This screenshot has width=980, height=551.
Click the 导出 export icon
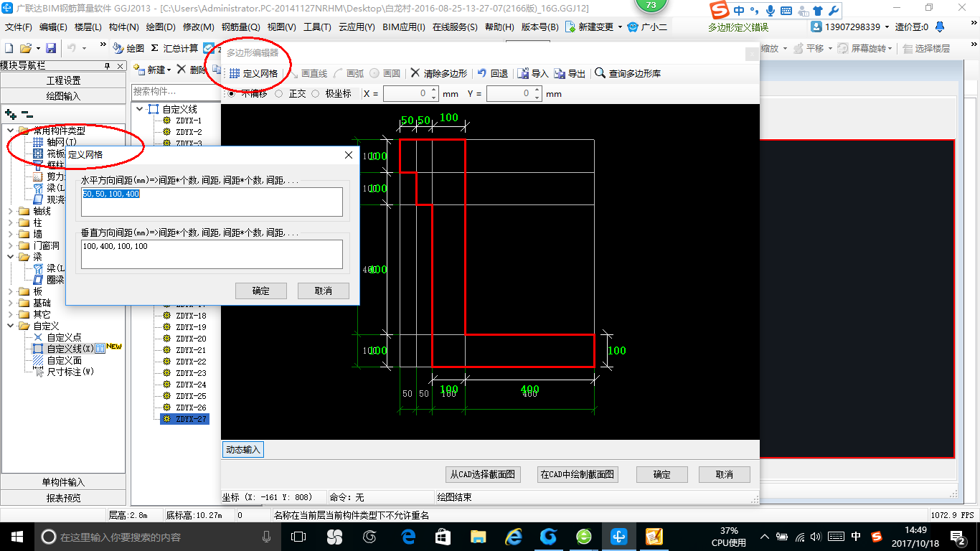(560, 73)
